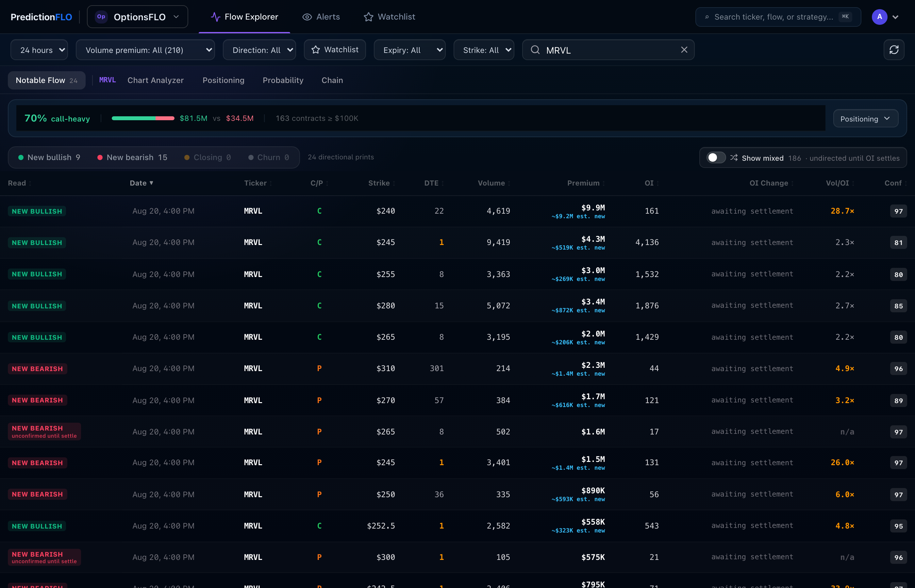The image size is (915, 588).
Task: Toggle the Show mixed switch
Action: [715, 158]
